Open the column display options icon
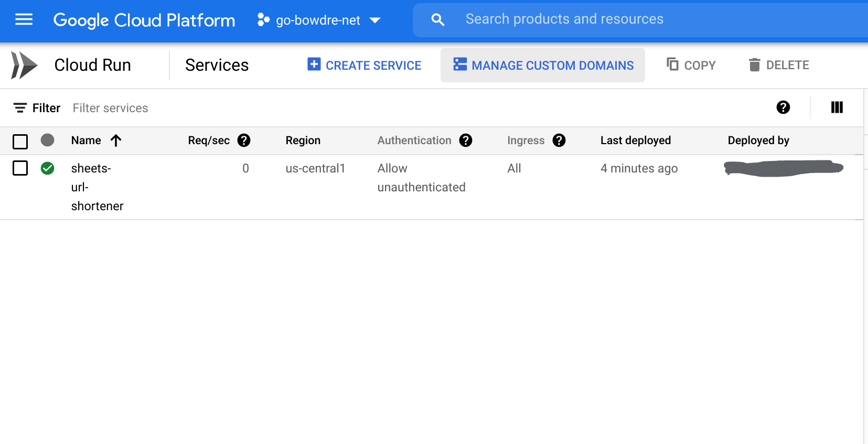868x444 pixels. coord(837,107)
